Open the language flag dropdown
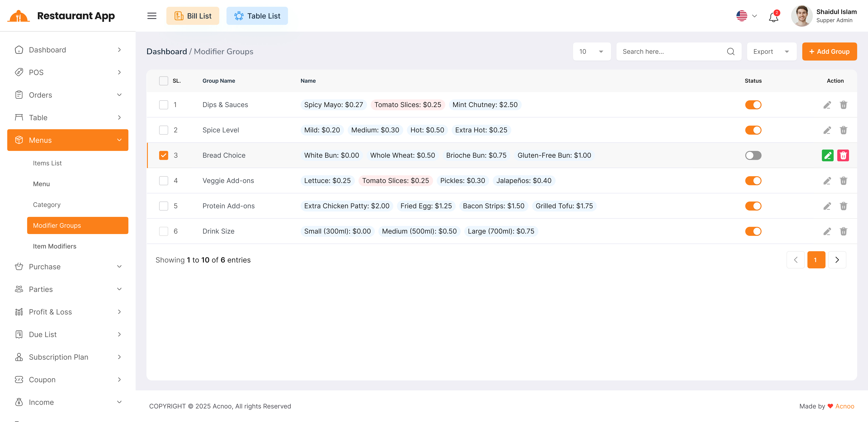This screenshot has height=422, width=868. (x=746, y=16)
